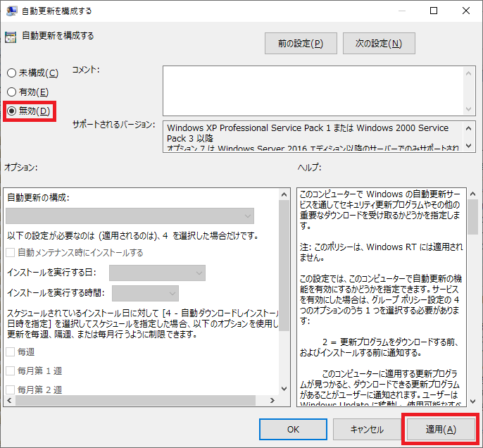The width and height of the screenshot is (483, 448).
Task: Click the OK button
Action: click(293, 429)
